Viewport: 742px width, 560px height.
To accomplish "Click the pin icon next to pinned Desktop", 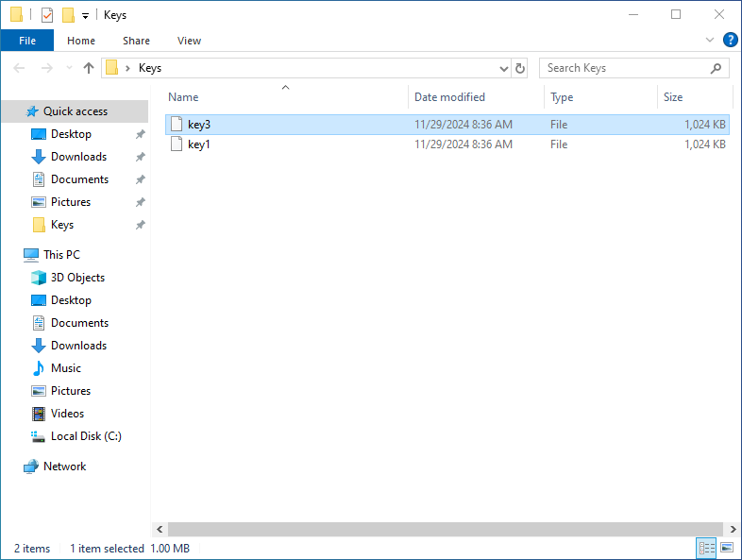I will (140, 134).
